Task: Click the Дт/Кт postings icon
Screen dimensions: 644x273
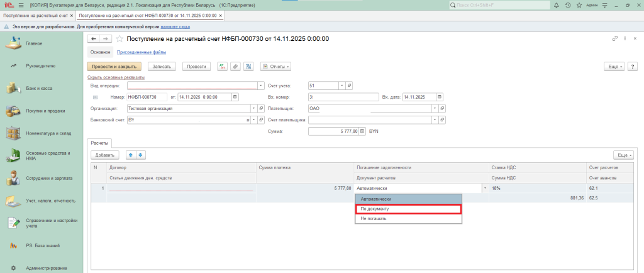Action: [222, 66]
